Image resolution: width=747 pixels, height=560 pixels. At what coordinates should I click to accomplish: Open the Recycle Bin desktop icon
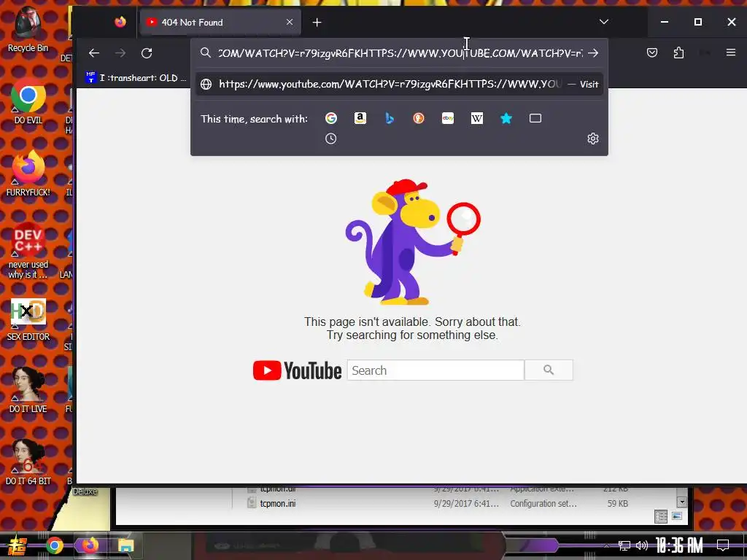[x=28, y=29]
